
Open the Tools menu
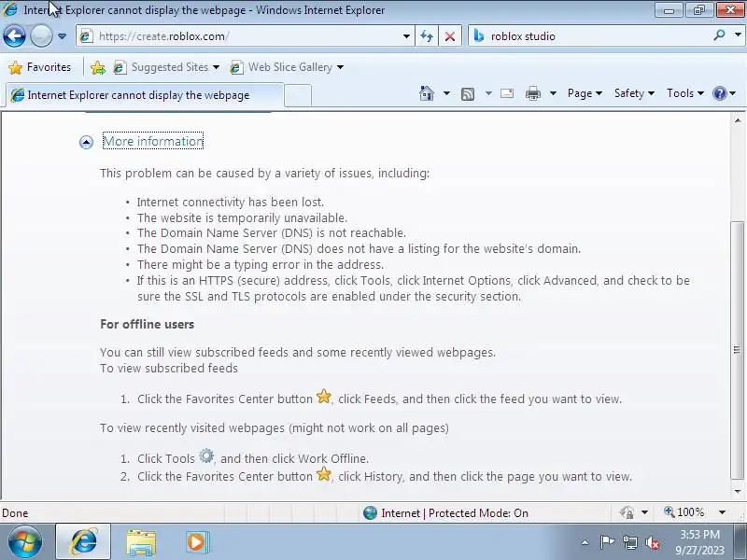coord(685,93)
